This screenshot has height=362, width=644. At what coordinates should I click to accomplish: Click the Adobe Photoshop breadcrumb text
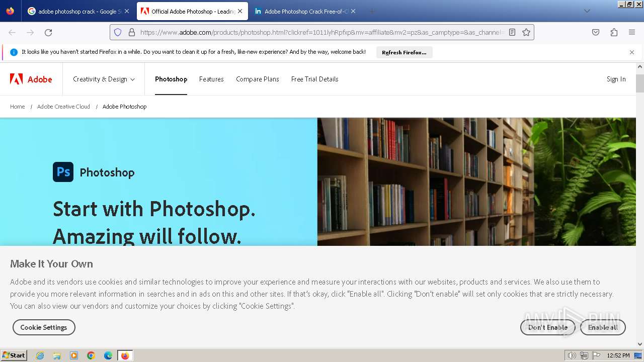(125, 107)
